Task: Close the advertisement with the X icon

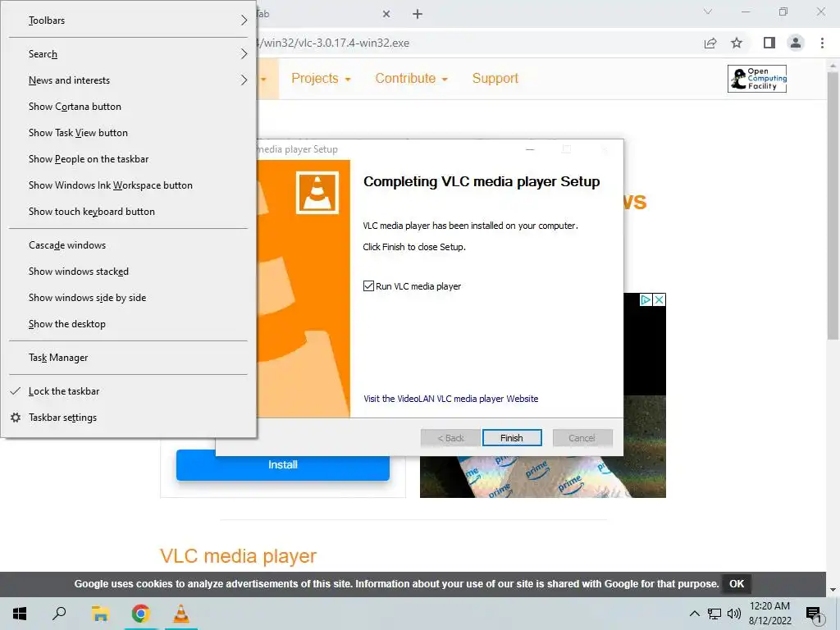Action: pos(660,300)
